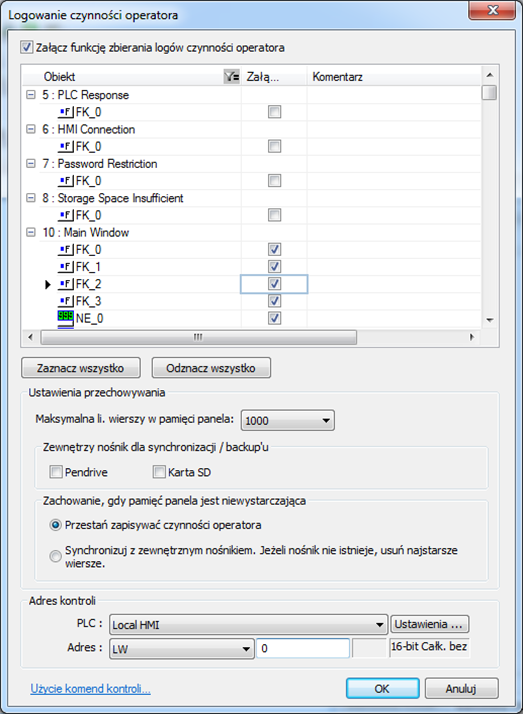Click the list scroll up arrow
This screenshot has width=523, height=714.
click(x=489, y=75)
